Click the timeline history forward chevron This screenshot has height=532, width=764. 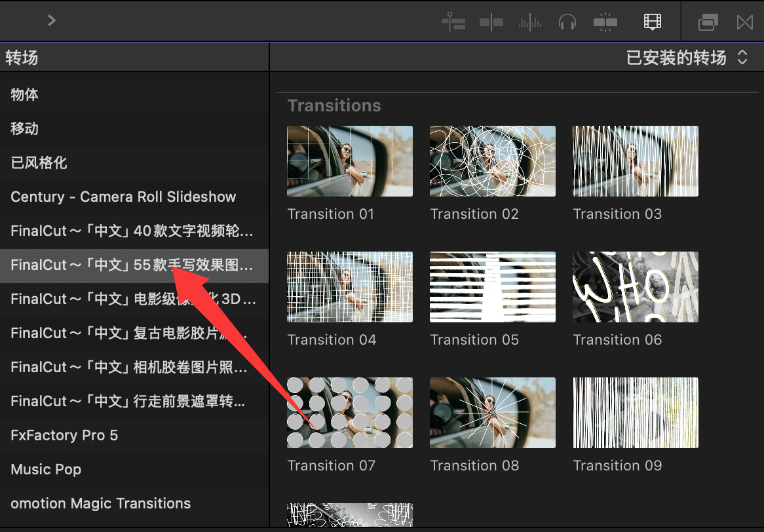click(52, 20)
